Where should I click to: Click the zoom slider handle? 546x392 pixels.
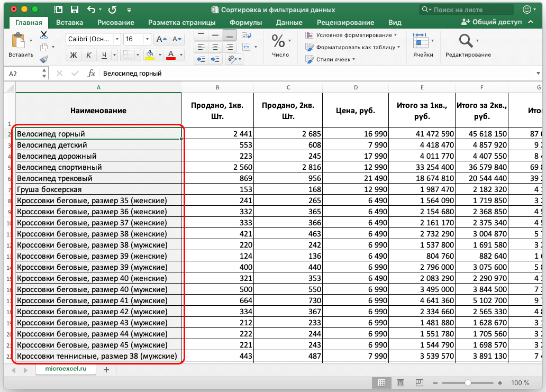468,382
